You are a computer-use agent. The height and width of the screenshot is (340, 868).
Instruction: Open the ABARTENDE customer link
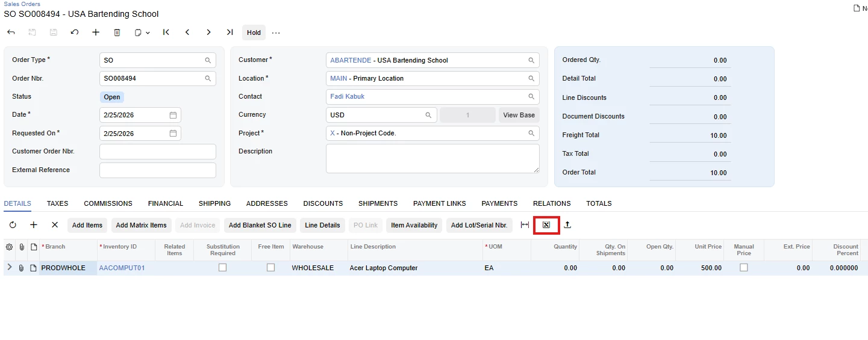(351, 60)
